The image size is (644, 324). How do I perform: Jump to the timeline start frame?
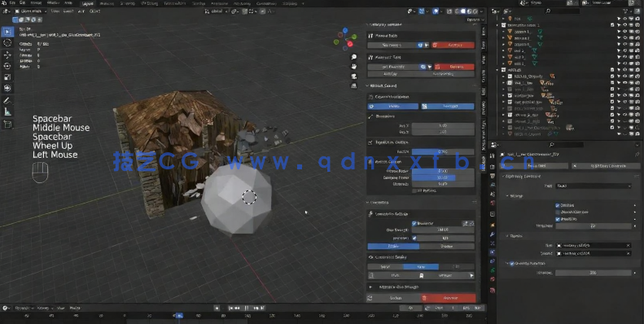(231, 308)
